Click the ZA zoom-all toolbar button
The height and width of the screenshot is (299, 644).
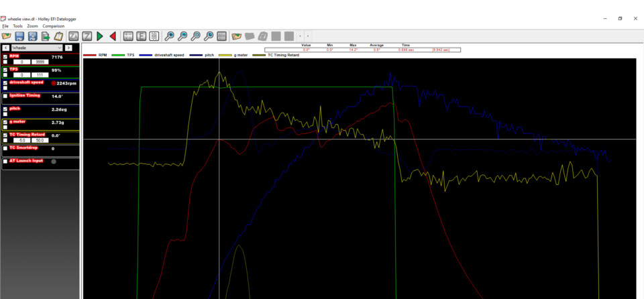[74, 36]
